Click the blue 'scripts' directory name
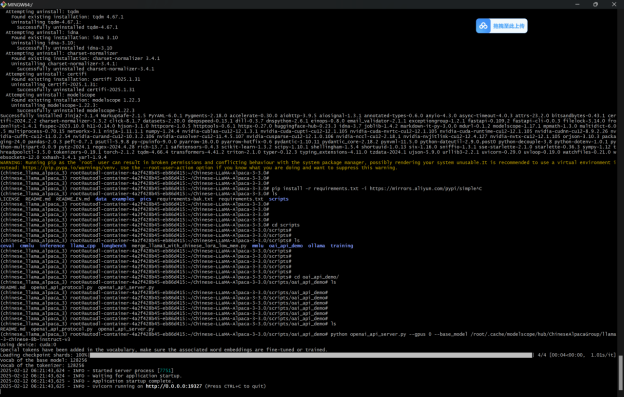Image resolution: width=625 pixels, height=397 pixels. coord(278,199)
